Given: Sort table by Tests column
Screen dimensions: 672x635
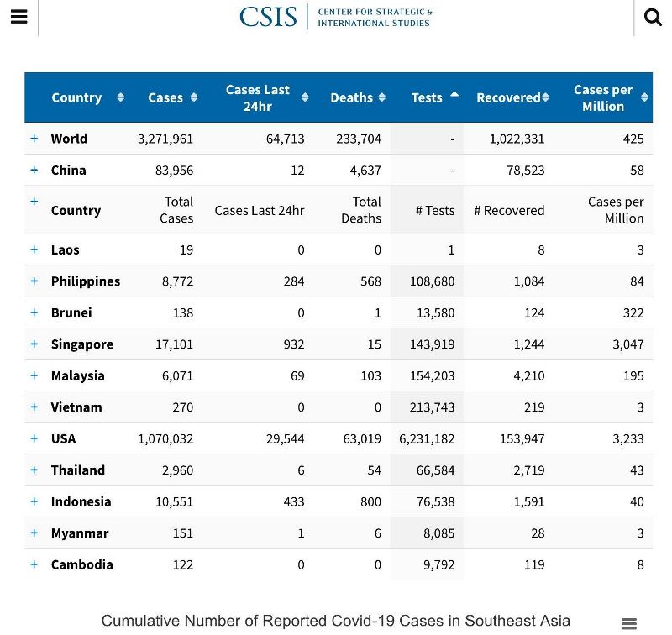Looking at the screenshot, I should [x=433, y=97].
